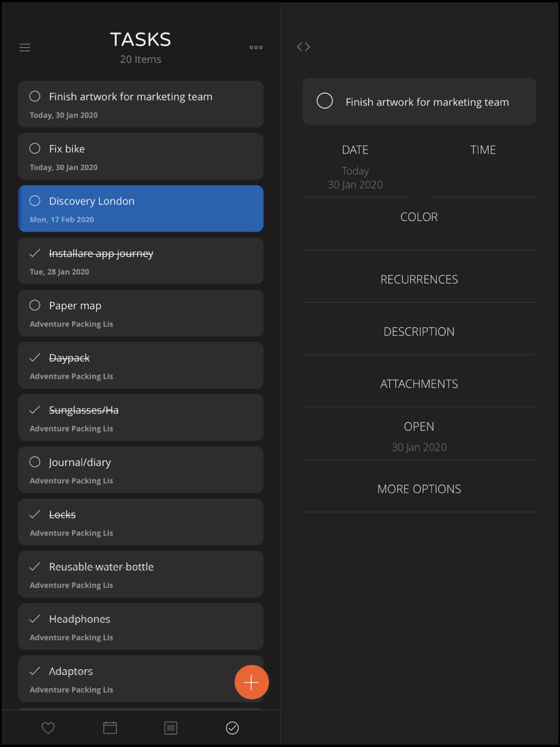
Task: Open the ATTACHMENTS section
Action: pos(419,384)
